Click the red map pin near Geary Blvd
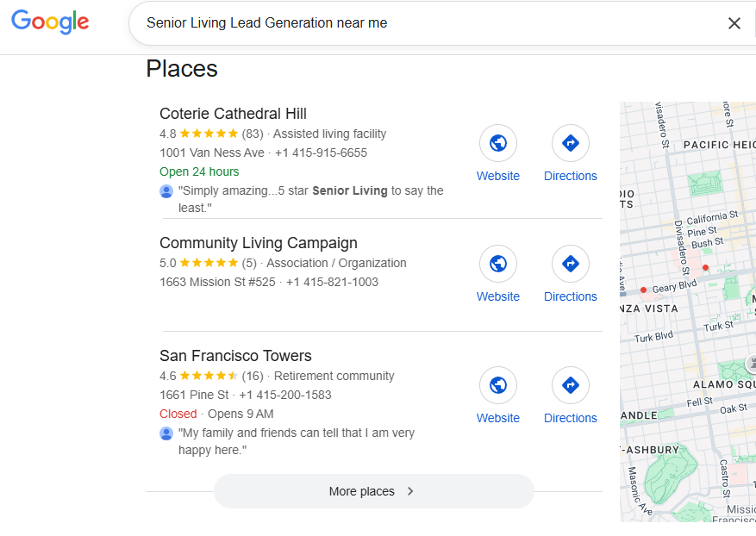Viewport: 756px width, 536px height. point(643,290)
